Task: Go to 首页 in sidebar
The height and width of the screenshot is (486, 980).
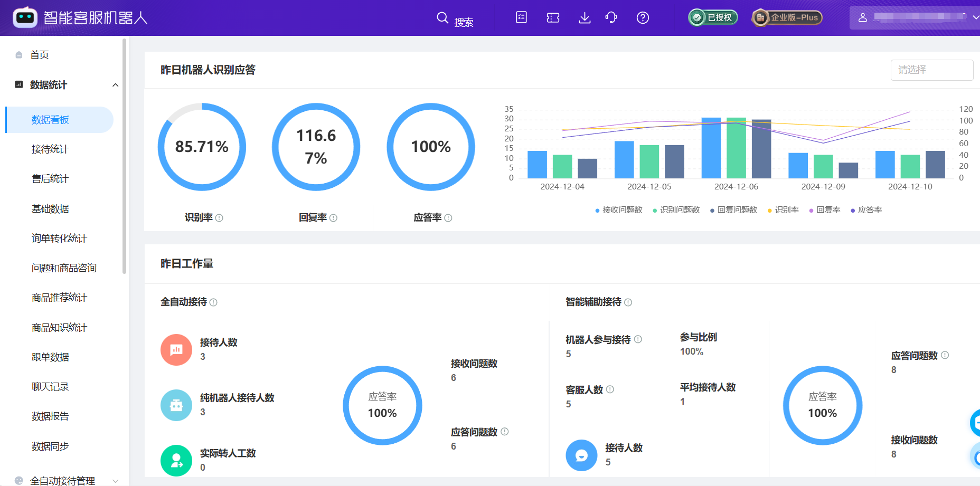Action: click(40, 55)
